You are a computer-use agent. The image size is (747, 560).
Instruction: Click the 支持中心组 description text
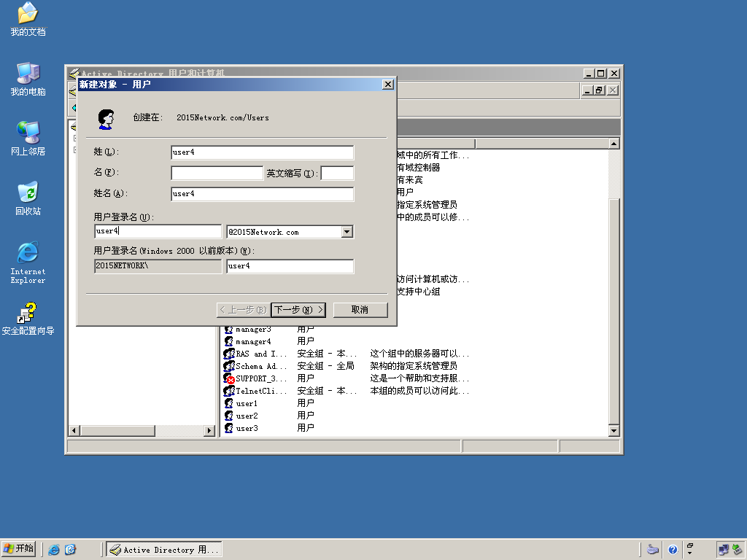point(418,292)
